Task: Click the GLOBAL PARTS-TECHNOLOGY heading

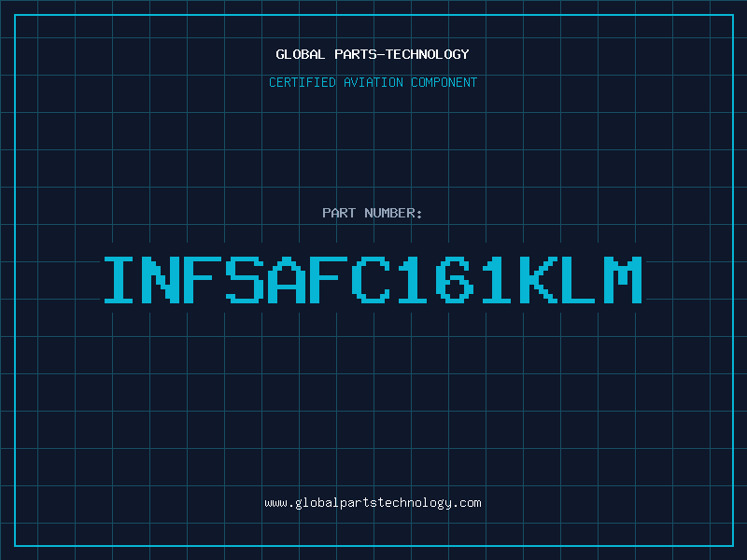Action: [x=373, y=54]
